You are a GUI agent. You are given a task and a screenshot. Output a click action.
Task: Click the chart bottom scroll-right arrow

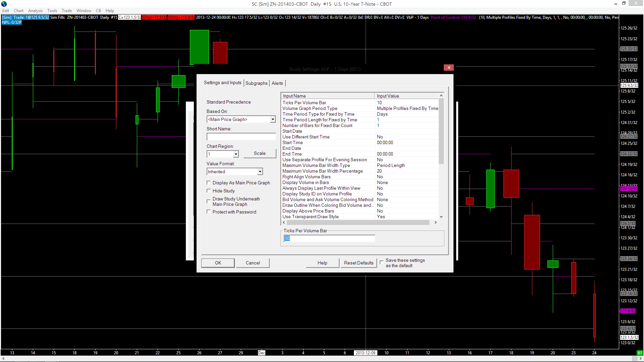pyautogui.click(x=640, y=359)
